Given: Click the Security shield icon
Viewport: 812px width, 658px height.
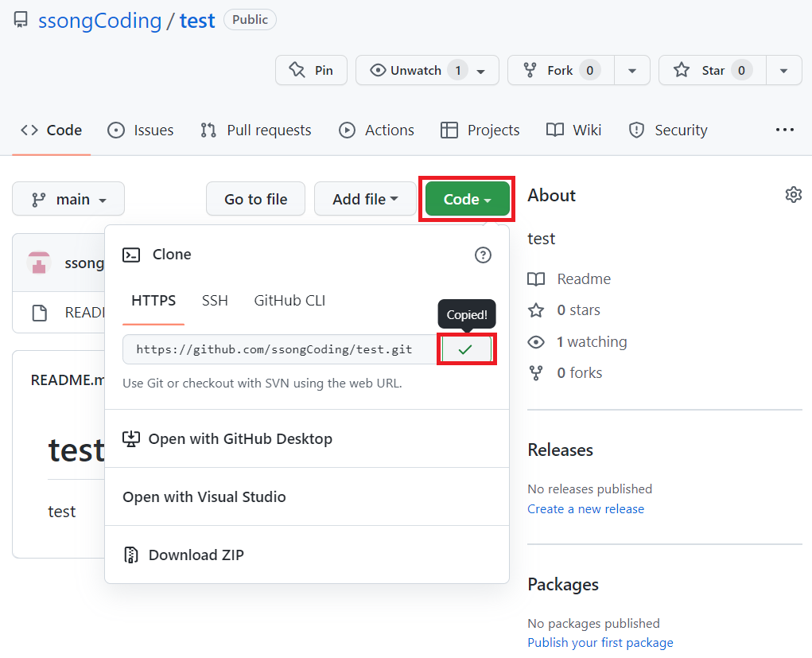Looking at the screenshot, I should 636,130.
